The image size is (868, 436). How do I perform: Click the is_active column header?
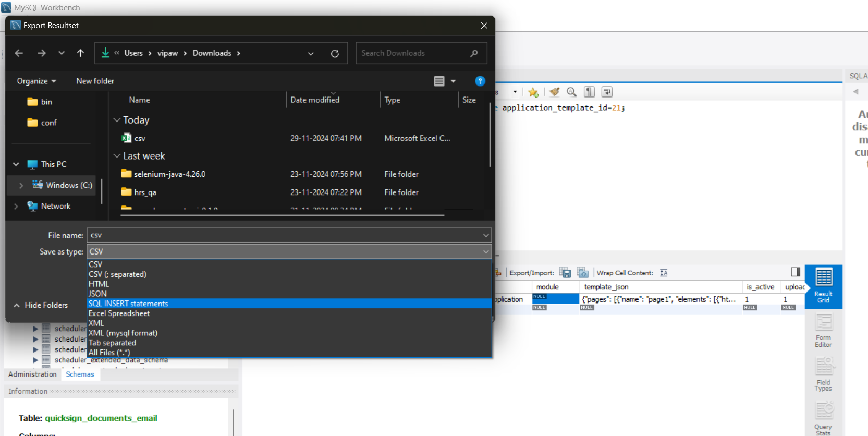coord(760,287)
